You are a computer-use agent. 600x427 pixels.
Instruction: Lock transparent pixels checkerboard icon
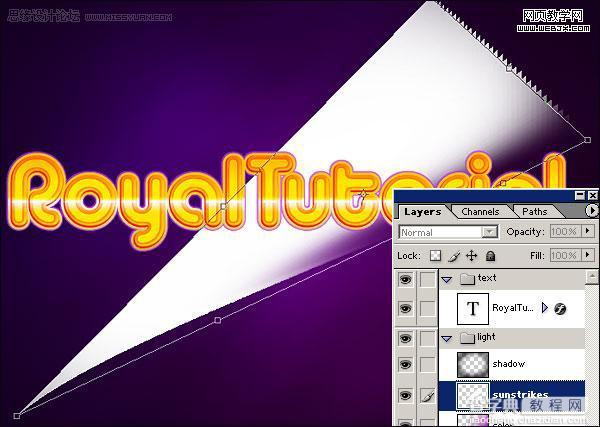tap(435, 256)
